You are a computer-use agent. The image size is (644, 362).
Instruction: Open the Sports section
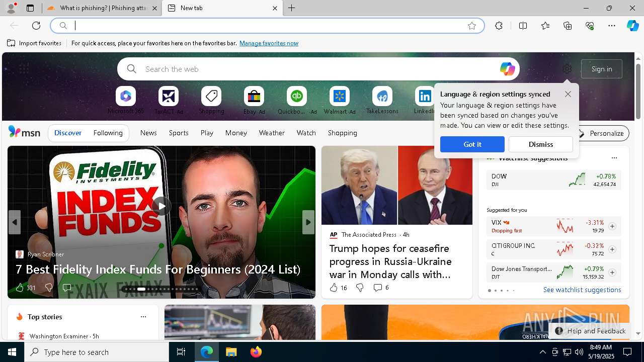point(179,133)
